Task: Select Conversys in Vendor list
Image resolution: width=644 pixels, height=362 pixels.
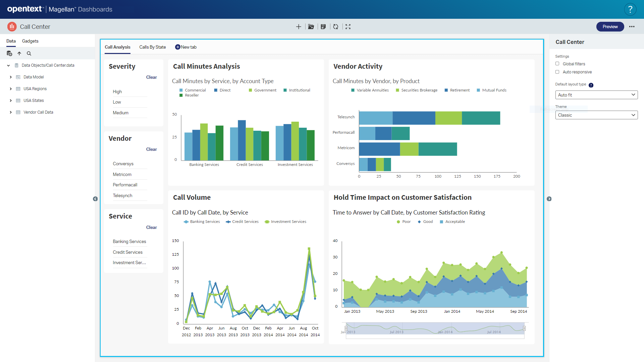Action: (130, 164)
